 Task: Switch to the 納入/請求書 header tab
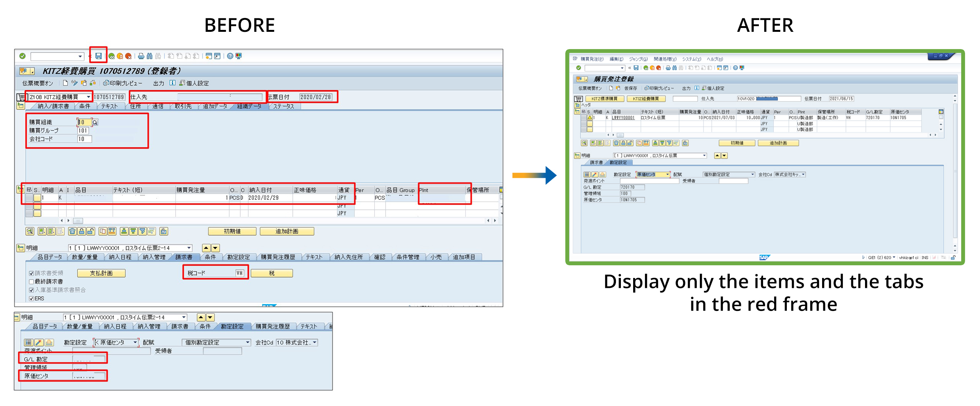[x=53, y=106]
